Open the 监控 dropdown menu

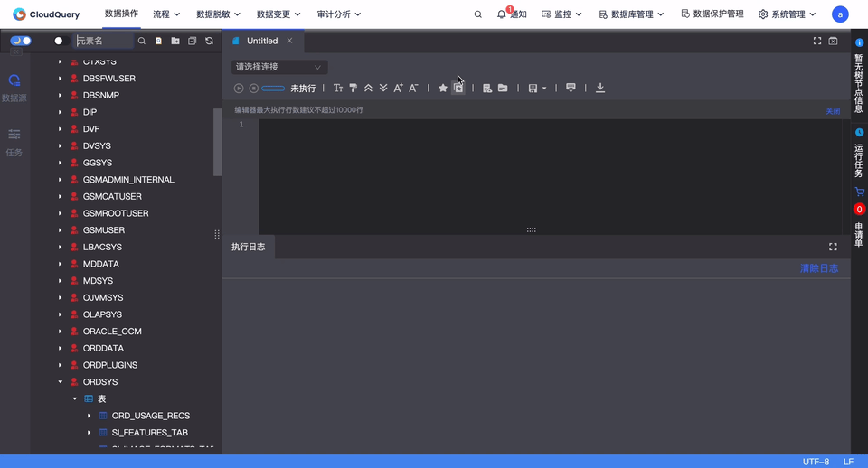point(561,14)
